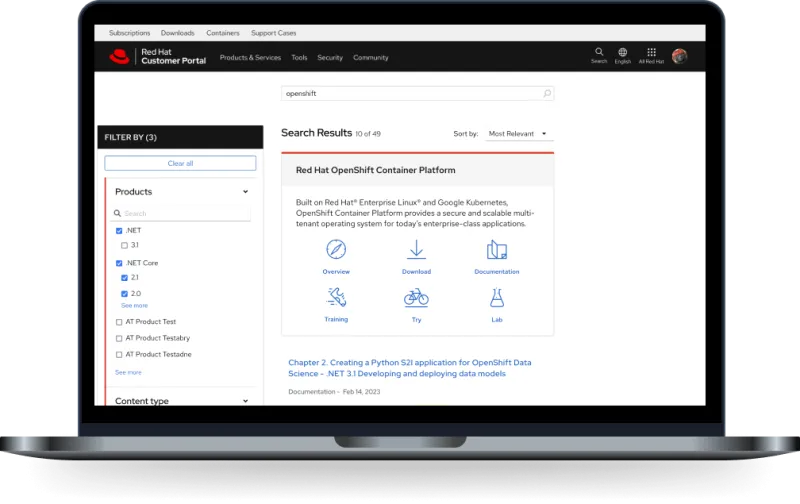Open the Tools navigation menu
This screenshot has height=504, width=800.
click(x=299, y=58)
